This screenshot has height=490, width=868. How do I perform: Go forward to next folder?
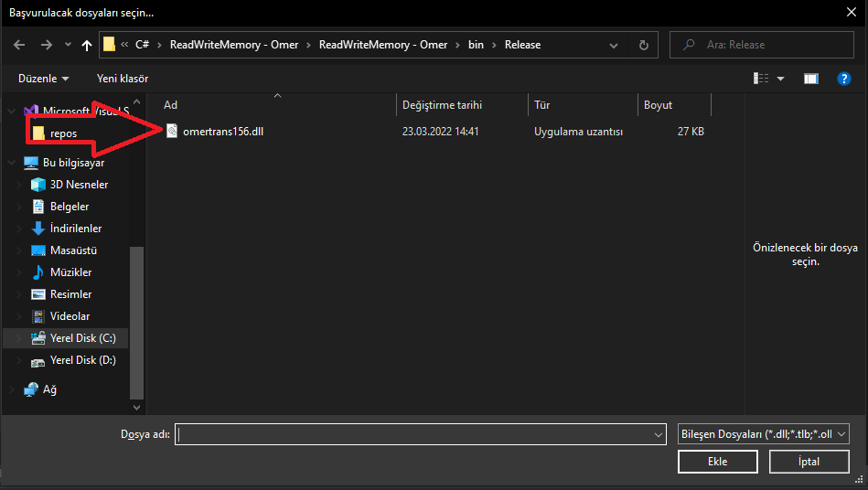[47, 45]
